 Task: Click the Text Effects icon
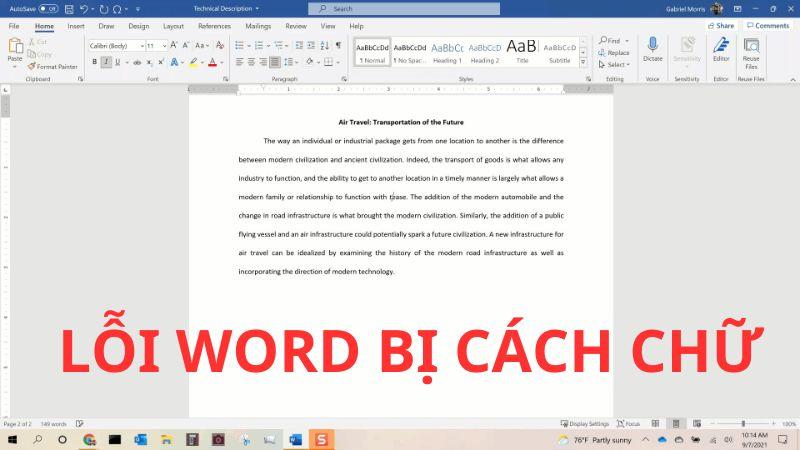174,62
